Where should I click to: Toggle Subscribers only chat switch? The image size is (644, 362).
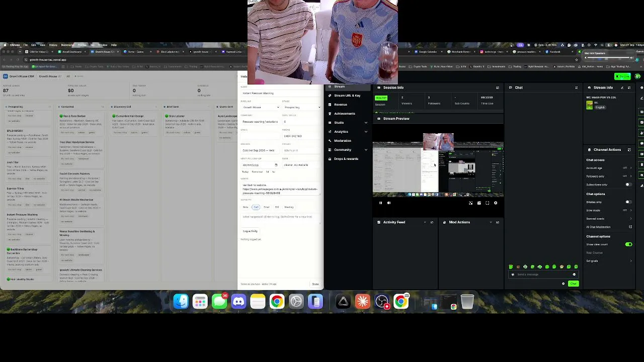tap(628, 185)
